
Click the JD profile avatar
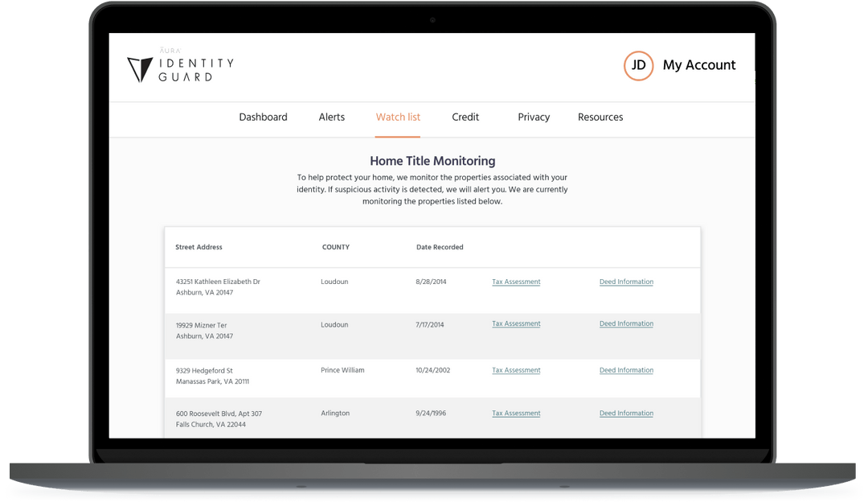click(638, 66)
